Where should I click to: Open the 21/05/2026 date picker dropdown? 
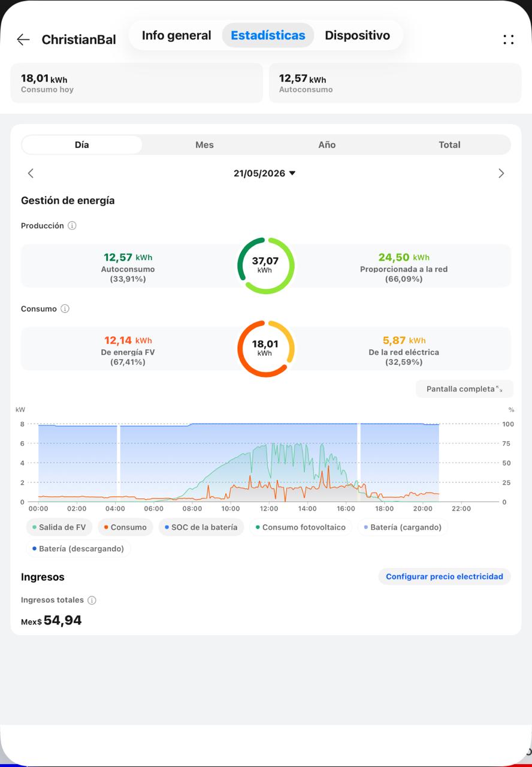(x=265, y=173)
